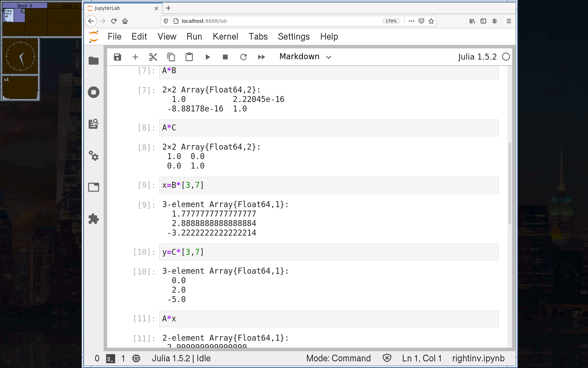Paste cells from the clipboard icon
Viewport: 588px width, 368px height.
point(189,57)
